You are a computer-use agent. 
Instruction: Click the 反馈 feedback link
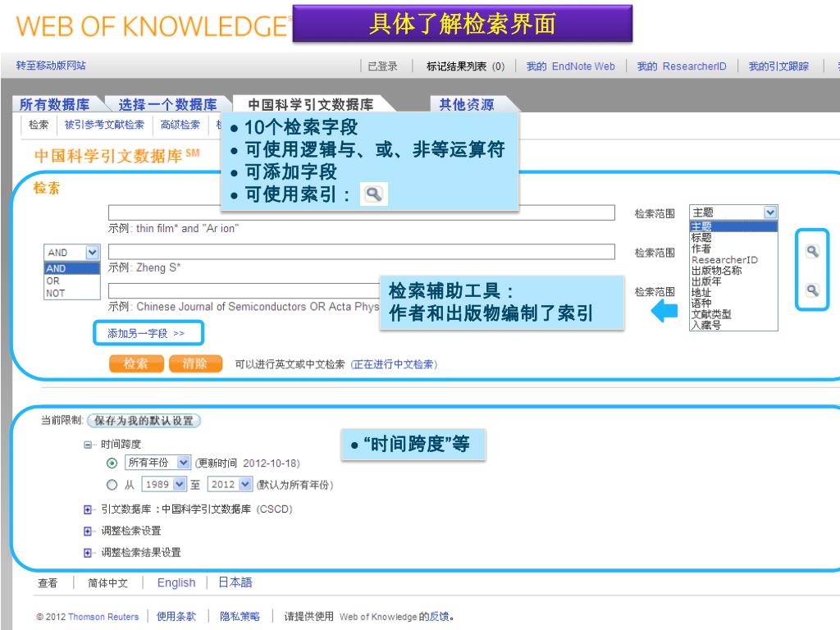click(440, 617)
